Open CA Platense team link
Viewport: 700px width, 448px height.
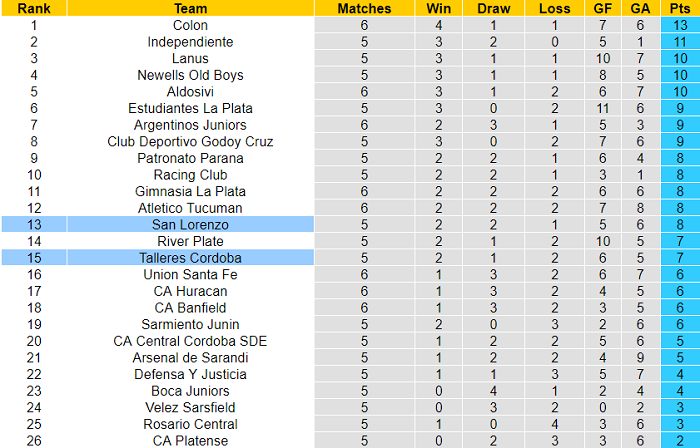(x=190, y=440)
